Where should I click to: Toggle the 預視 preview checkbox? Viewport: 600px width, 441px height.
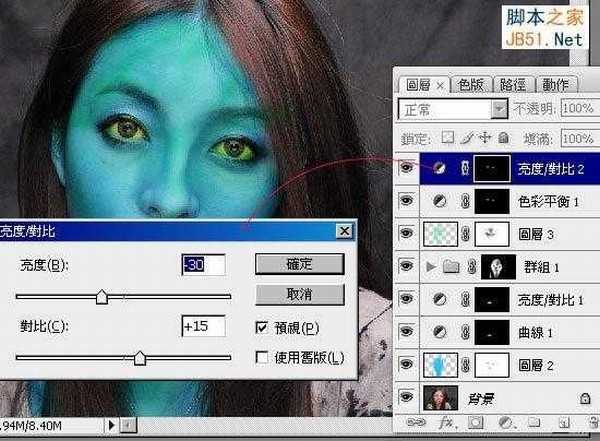[x=262, y=327]
